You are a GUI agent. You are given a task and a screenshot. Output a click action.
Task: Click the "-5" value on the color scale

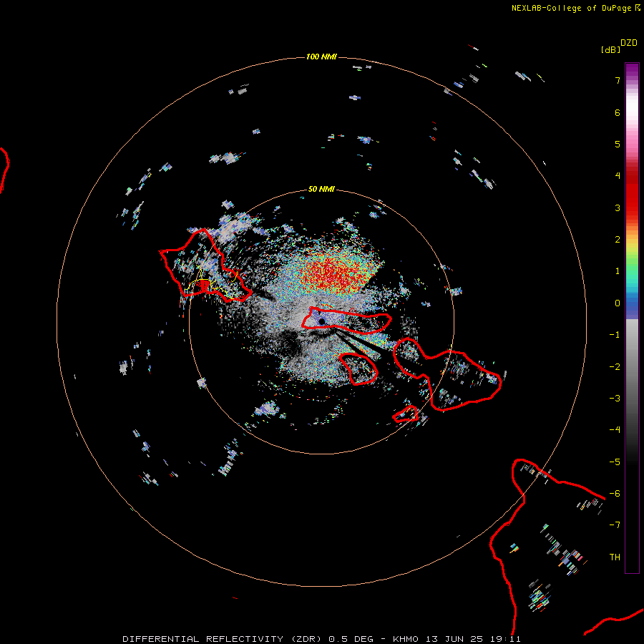point(615,462)
